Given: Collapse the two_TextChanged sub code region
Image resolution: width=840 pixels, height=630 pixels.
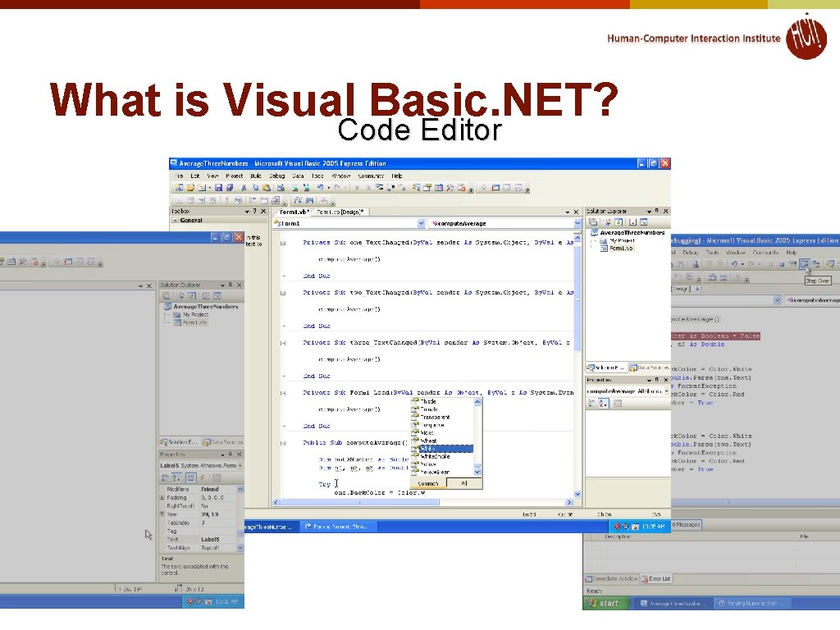Looking at the screenshot, I should coord(283,293).
